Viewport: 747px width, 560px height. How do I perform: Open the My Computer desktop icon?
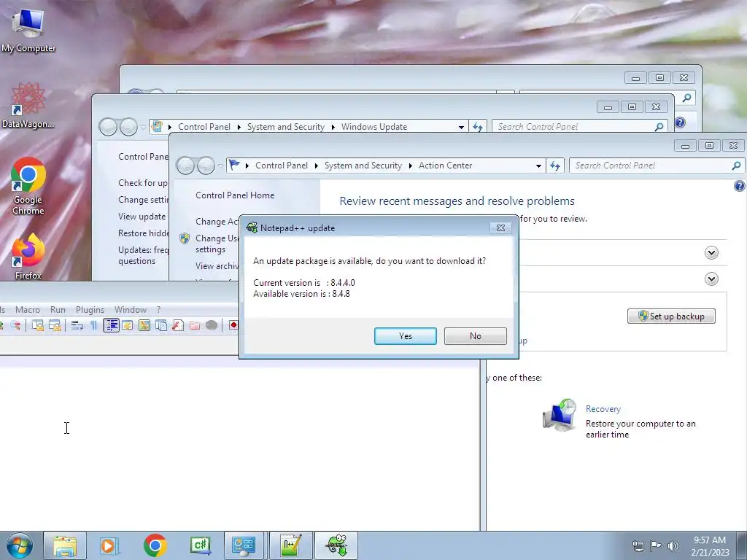[28, 31]
